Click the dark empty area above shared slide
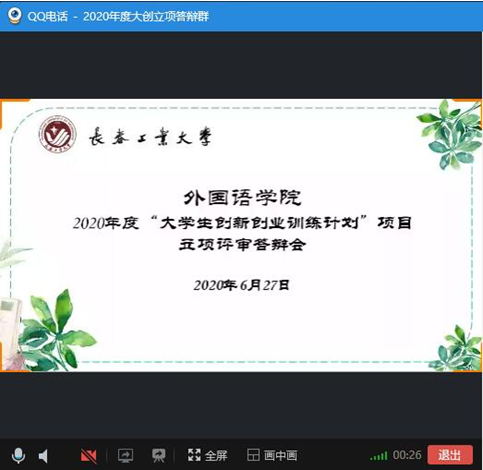The width and height of the screenshot is (483, 470). click(241, 65)
